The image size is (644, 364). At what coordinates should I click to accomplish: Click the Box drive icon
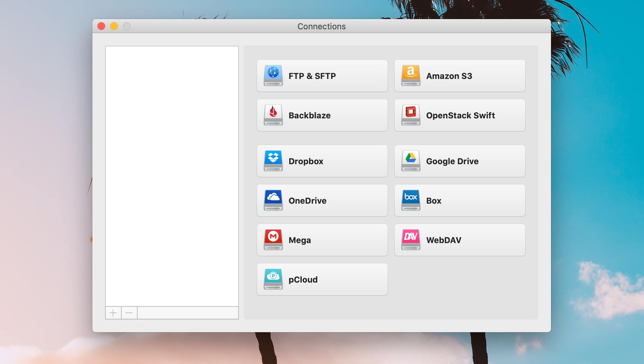410,200
